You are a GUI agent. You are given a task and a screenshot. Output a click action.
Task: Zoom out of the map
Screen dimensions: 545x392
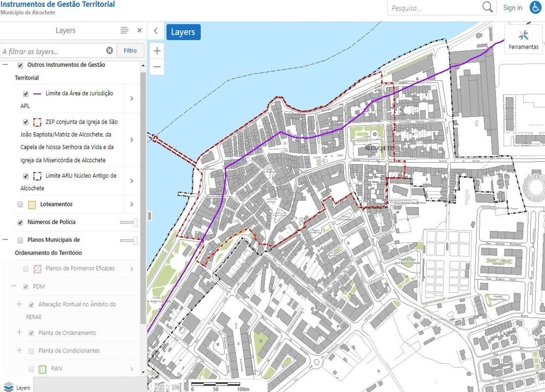point(157,67)
